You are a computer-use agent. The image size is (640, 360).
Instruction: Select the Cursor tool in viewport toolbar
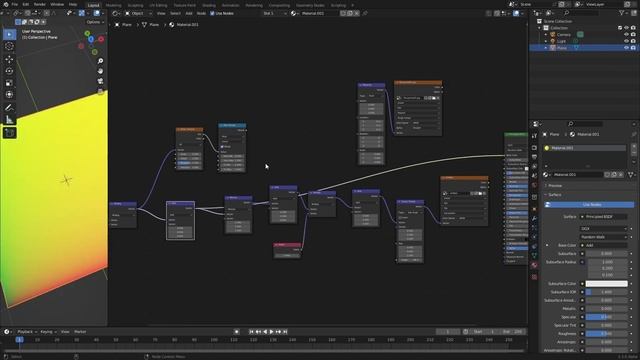pyautogui.click(x=9, y=46)
